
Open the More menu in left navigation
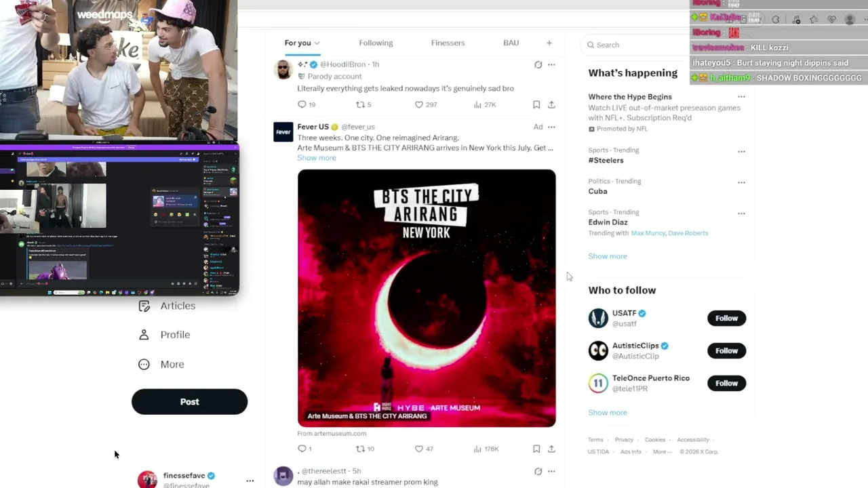pyautogui.click(x=161, y=365)
